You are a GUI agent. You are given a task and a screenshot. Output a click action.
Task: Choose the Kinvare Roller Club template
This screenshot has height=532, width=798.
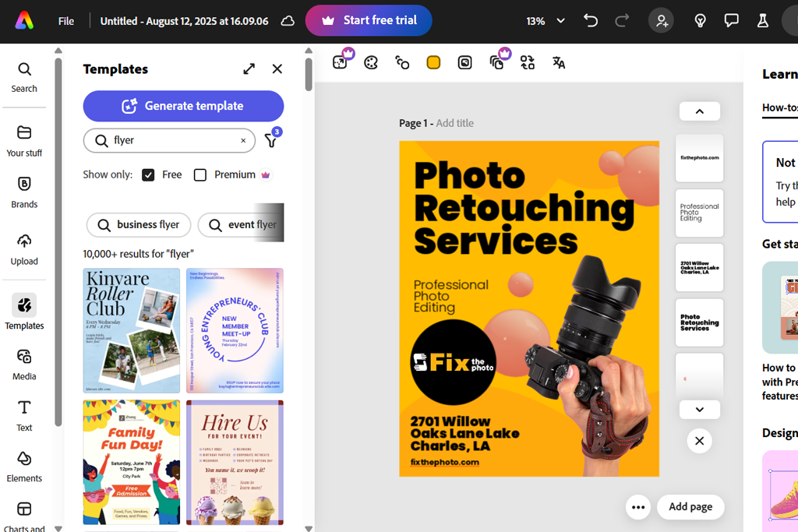[x=131, y=330]
